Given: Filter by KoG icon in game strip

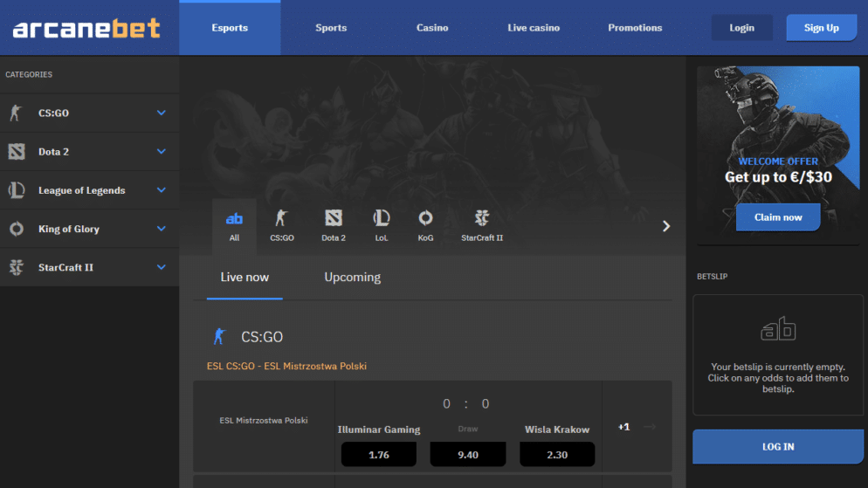Looking at the screenshot, I should [x=425, y=218].
